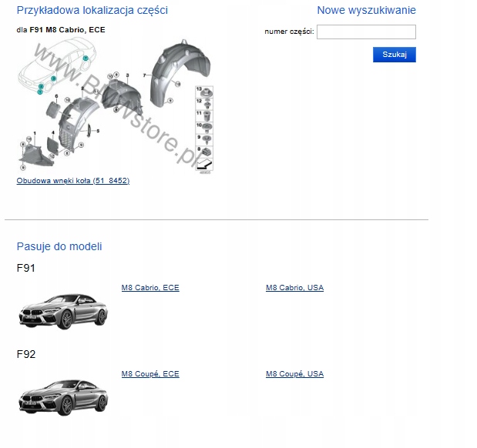Click teal marker 1 near front bumper
Image resolution: width=477 pixels, height=448 pixels.
pos(40,92)
